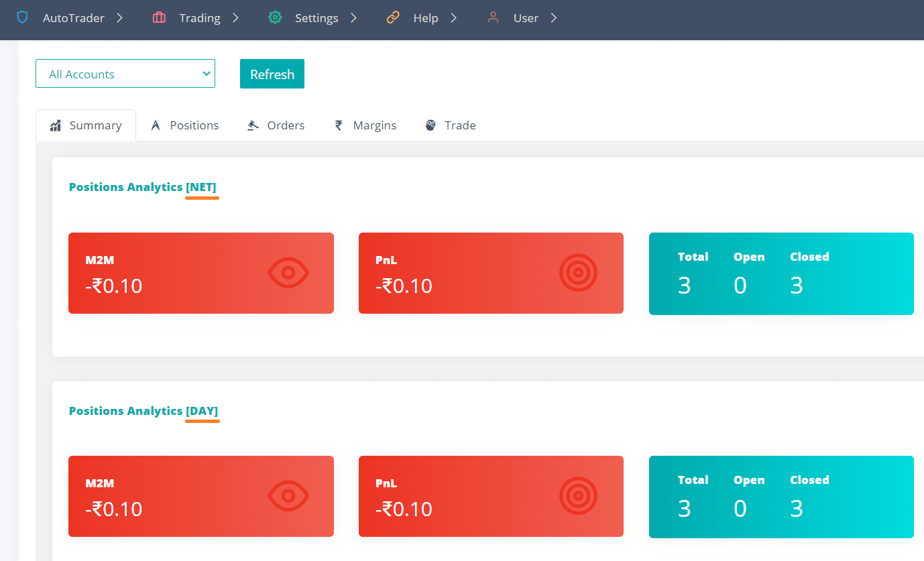Screen dimensions: 924x561
Task: Click the M2M -₹0.10 value in DAY section
Action: click(x=114, y=509)
